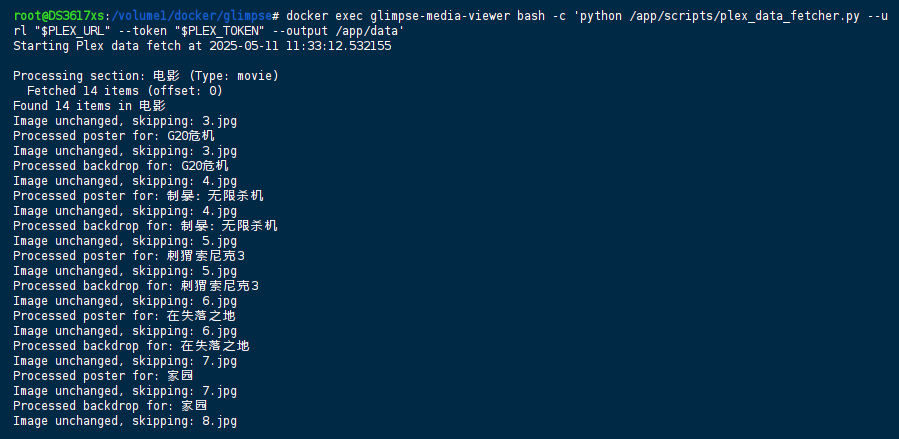
Task: Click Processed poster for: 制暴:无限杀机 line
Action: pyautogui.click(x=139, y=196)
